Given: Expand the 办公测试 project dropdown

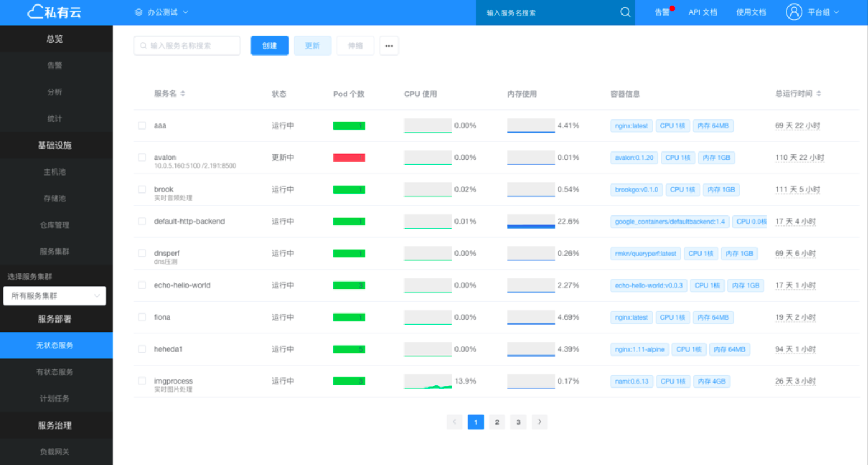Looking at the screenshot, I should (x=162, y=12).
